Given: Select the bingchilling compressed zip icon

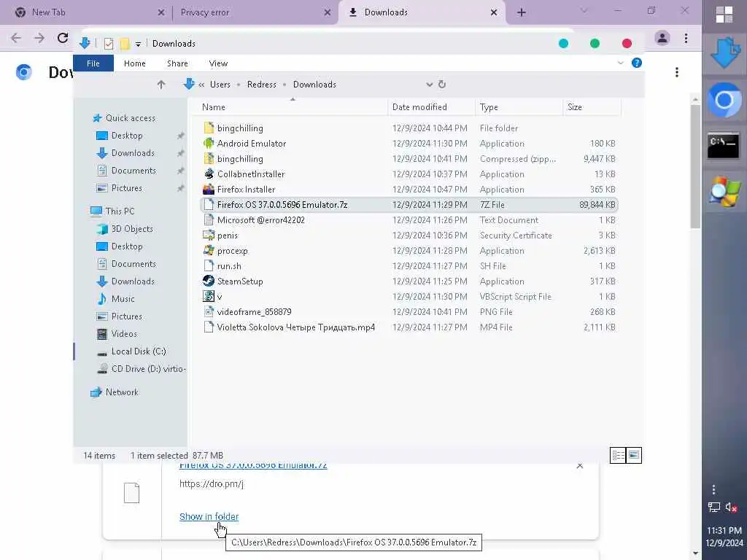Looking at the screenshot, I should [x=209, y=158].
